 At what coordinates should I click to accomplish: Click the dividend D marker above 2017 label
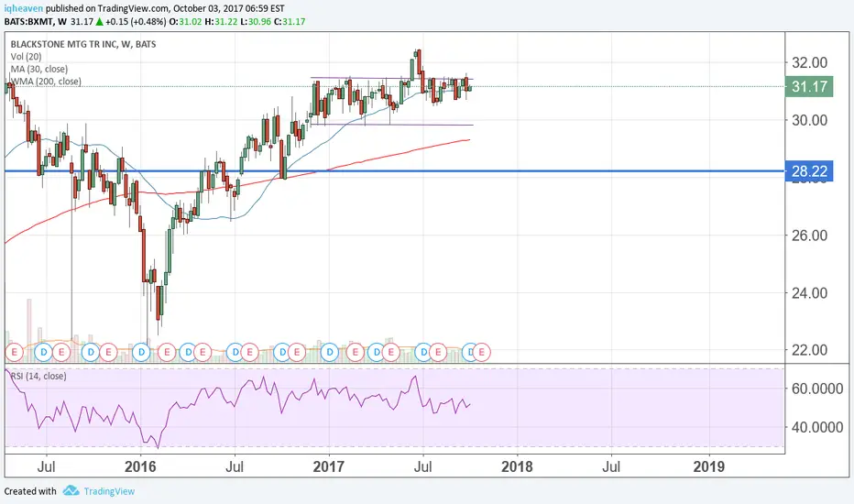[x=330, y=353]
